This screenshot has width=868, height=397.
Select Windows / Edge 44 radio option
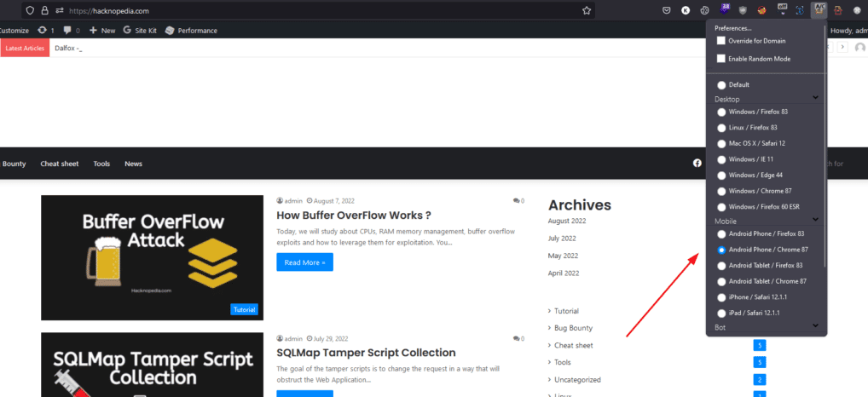click(x=721, y=175)
